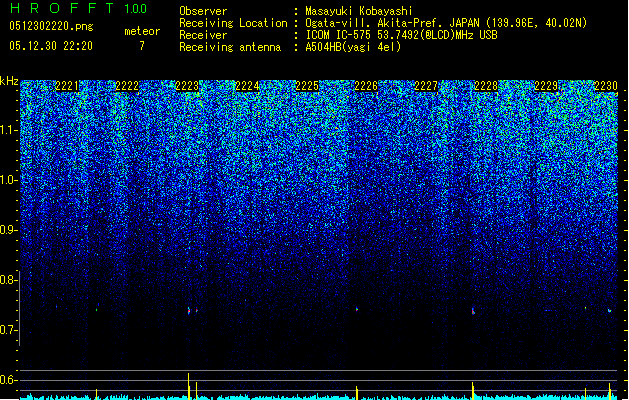Image resolution: width=629 pixels, height=400 pixels.
Task: Click the meteor echo just before 2228
Action: click(473, 311)
